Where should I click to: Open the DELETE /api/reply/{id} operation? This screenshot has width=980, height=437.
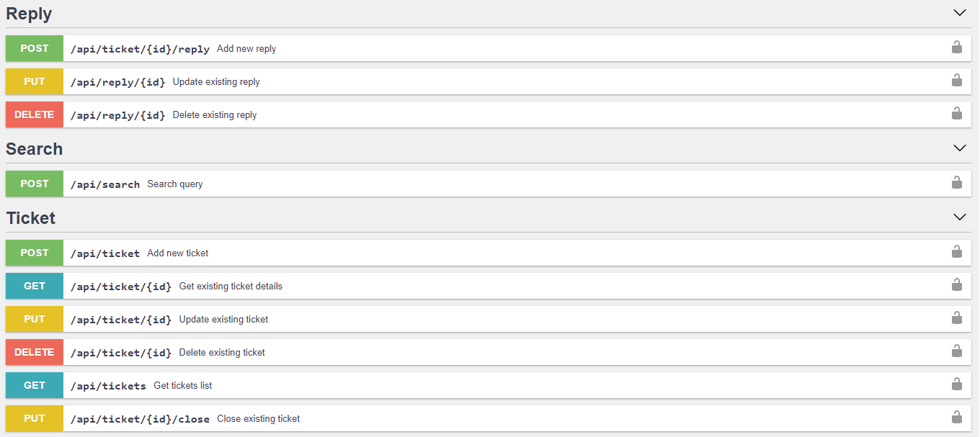pyautogui.click(x=489, y=114)
